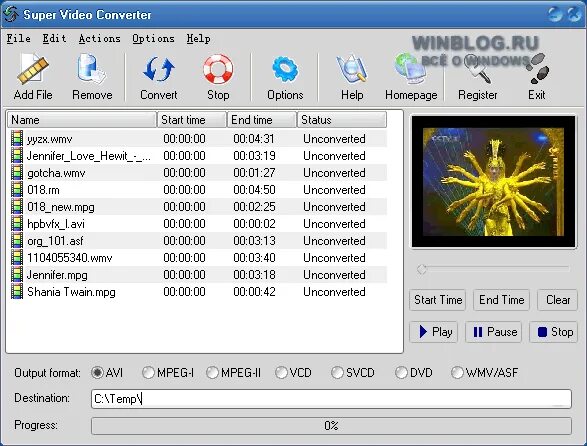Select MPEG-II output format
Screen dimensions: 587x446
(x=212, y=373)
